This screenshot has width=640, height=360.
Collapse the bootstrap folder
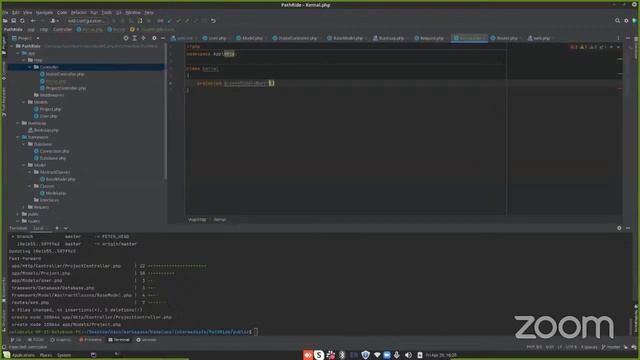(18, 123)
